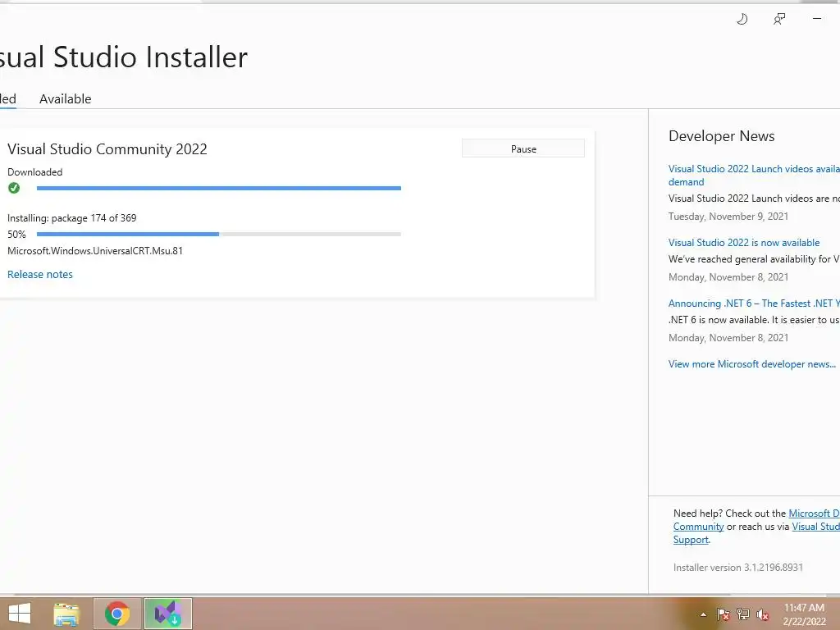Open the muted volume tray icon
Viewport: 840px width, 630px height.
tap(763, 614)
